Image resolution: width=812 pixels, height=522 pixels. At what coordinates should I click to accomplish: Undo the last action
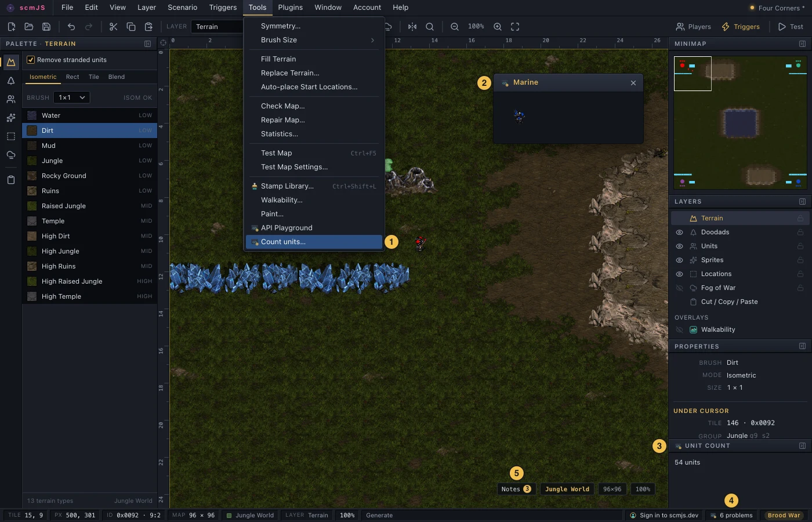tap(71, 27)
